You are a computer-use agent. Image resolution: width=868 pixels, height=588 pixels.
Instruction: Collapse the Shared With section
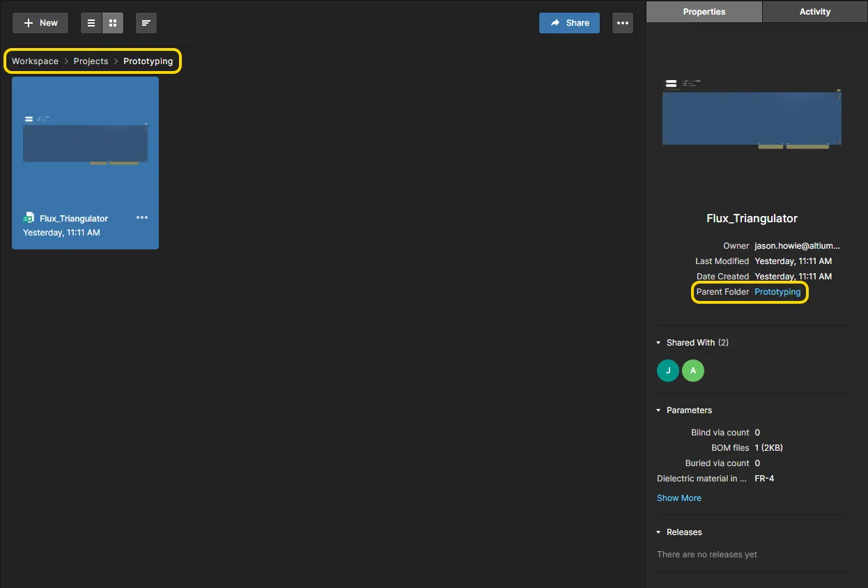[659, 343]
